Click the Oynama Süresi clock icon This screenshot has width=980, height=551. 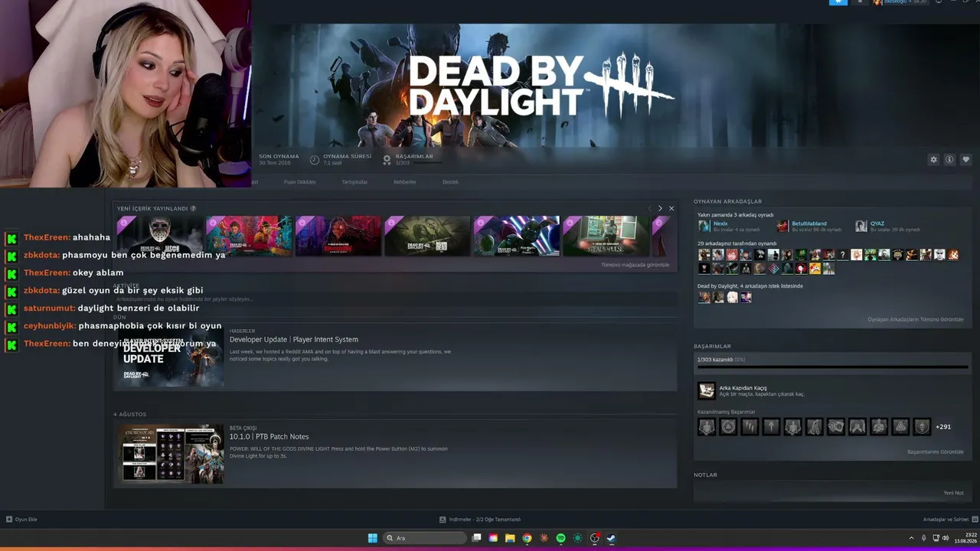point(315,160)
